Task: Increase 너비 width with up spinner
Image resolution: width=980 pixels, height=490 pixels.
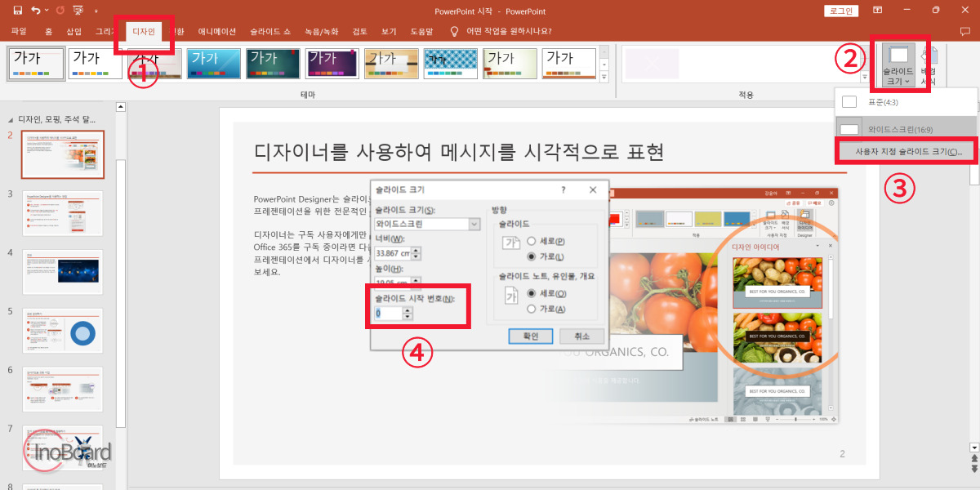Action: (x=417, y=249)
